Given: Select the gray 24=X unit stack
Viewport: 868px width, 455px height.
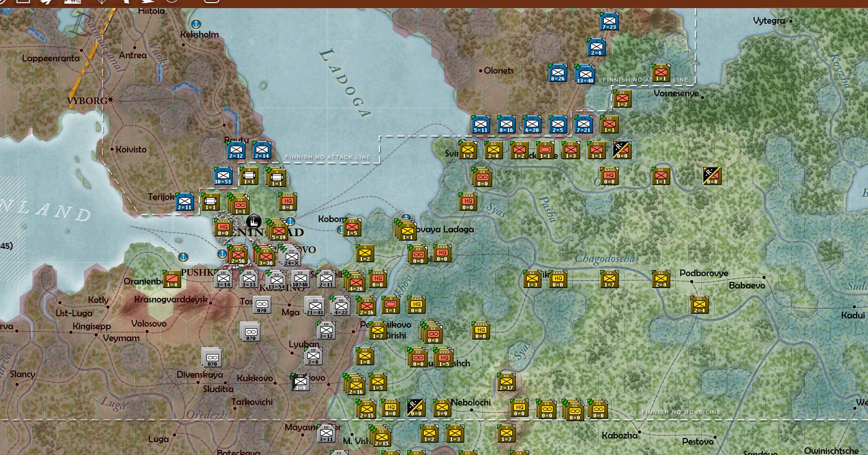Looking at the screenshot, I should point(291,256).
